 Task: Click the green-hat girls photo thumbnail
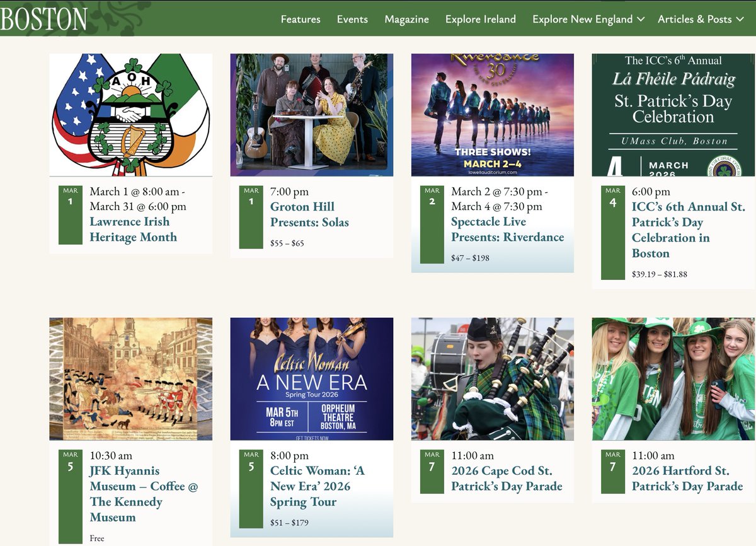click(x=673, y=379)
